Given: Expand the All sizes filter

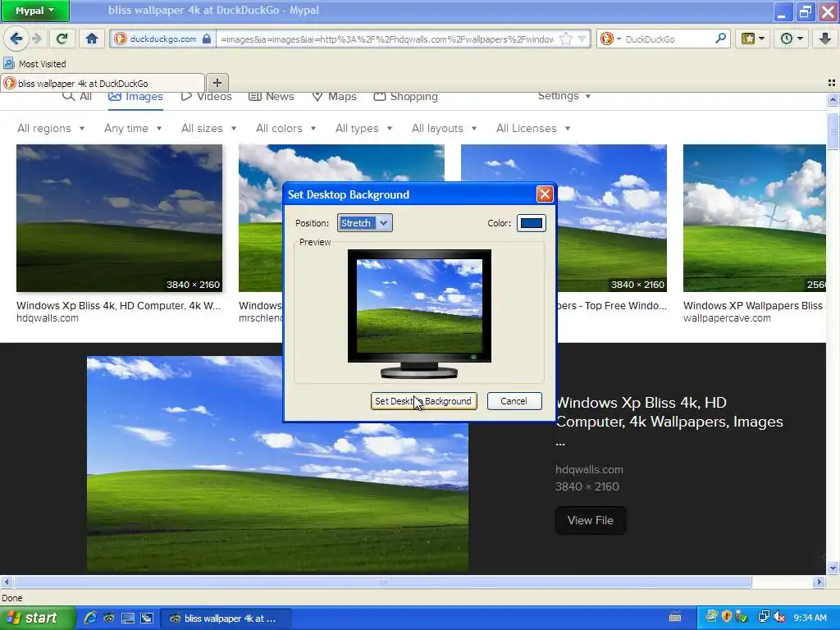Looking at the screenshot, I should [x=208, y=129].
